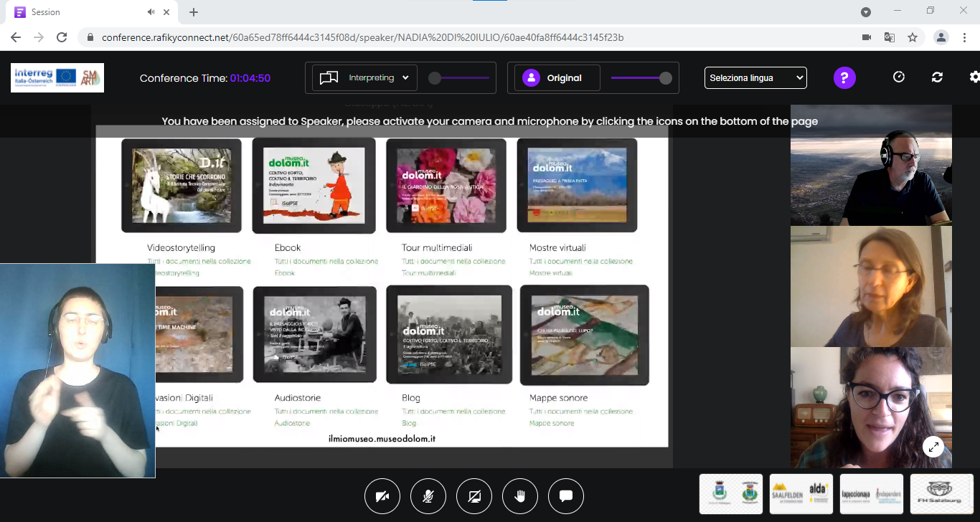Click the FH Salzburg sponsor logo

[942, 493]
